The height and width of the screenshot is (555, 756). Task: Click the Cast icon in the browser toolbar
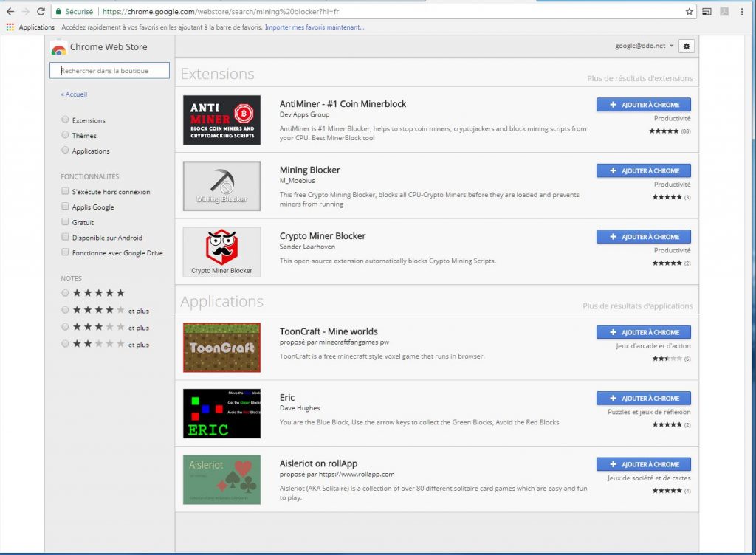pos(707,12)
